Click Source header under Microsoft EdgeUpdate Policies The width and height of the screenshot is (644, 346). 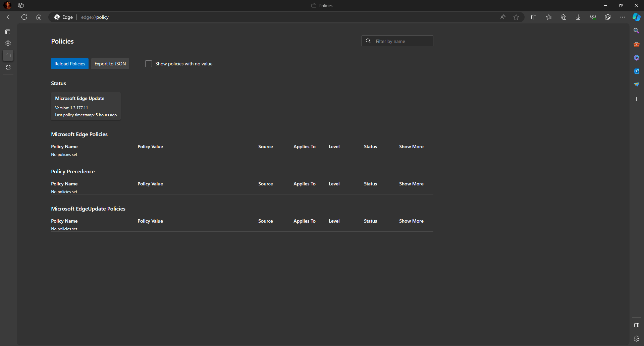(x=266, y=221)
